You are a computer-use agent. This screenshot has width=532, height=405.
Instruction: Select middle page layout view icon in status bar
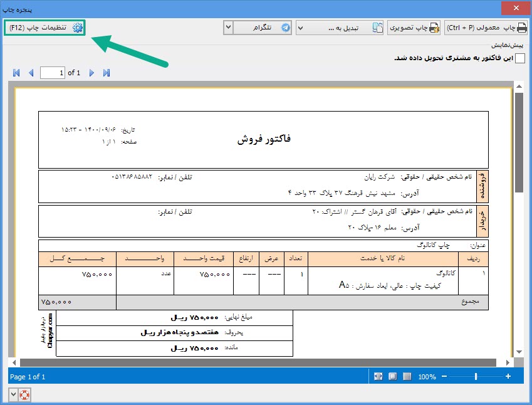click(x=392, y=377)
